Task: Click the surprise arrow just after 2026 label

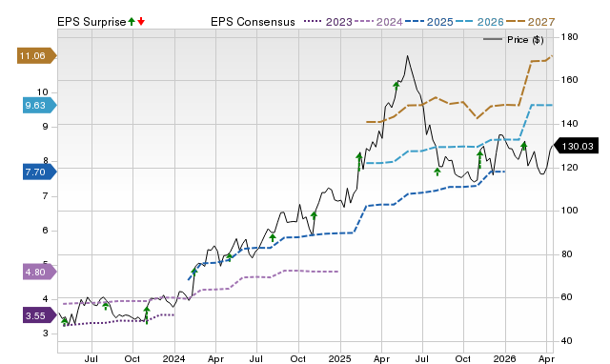Action: point(524,146)
